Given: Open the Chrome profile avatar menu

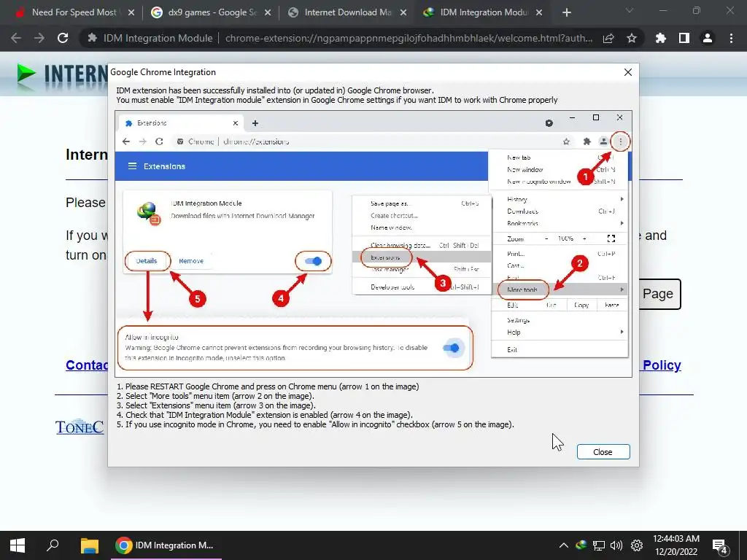Looking at the screenshot, I should click(x=708, y=38).
